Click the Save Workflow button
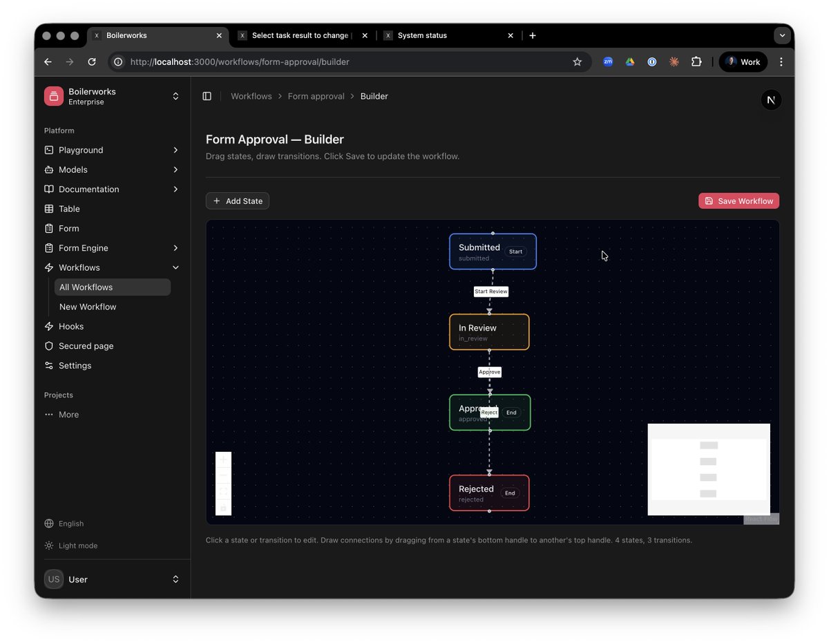 (739, 201)
